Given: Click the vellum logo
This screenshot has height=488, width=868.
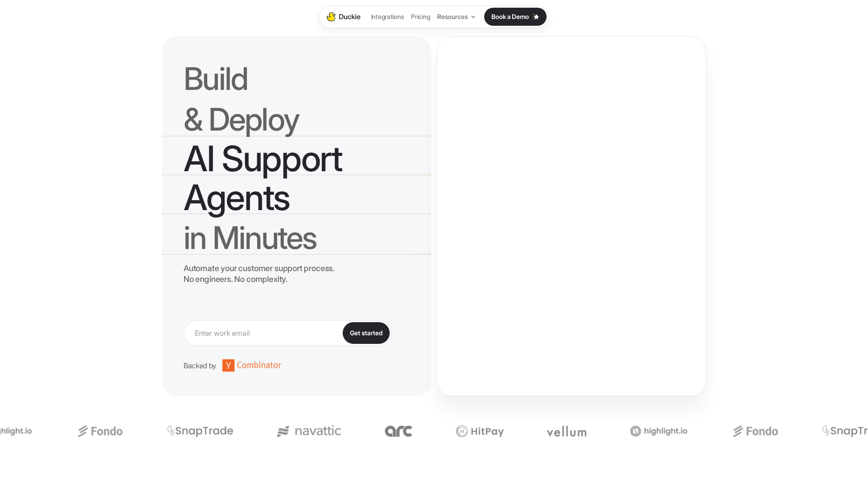Looking at the screenshot, I should (x=566, y=432).
